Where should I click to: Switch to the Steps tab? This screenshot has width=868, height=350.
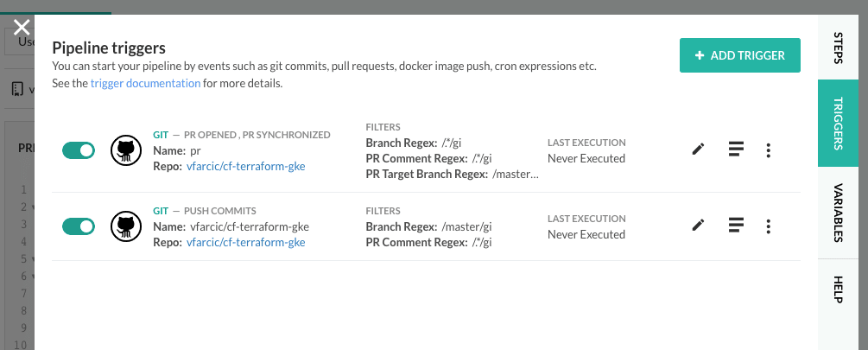(x=838, y=48)
